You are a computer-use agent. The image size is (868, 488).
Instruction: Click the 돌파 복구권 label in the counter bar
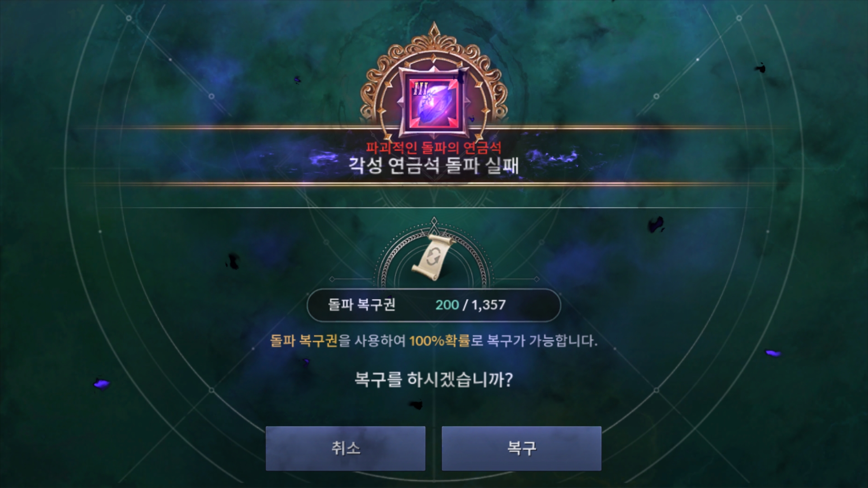coord(362,305)
